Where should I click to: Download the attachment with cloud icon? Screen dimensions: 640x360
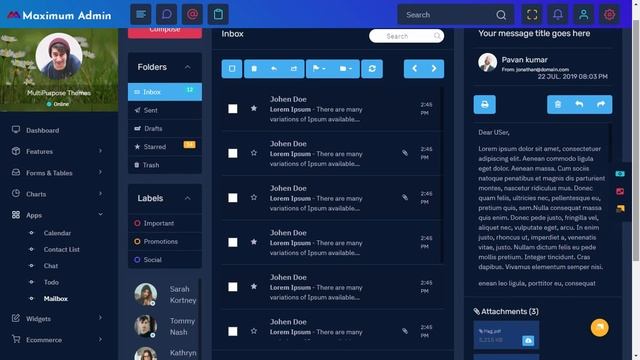point(528,340)
